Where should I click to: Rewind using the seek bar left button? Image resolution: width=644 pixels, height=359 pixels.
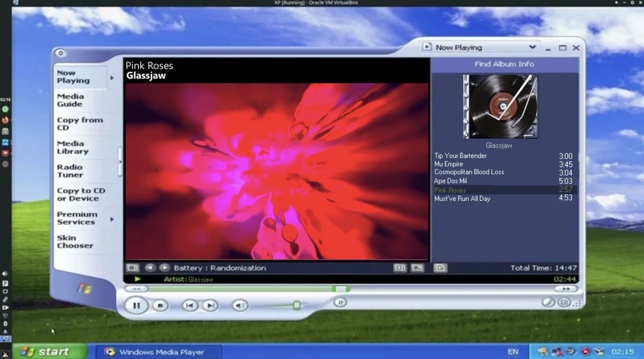(x=136, y=289)
